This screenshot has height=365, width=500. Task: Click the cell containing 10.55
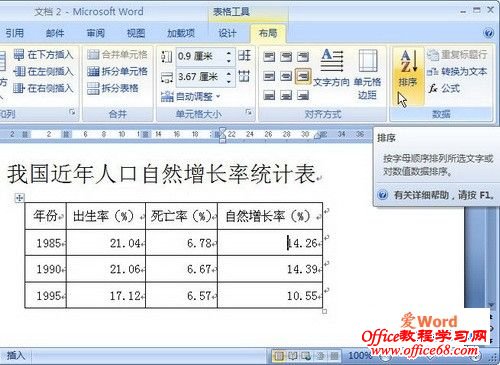(270, 295)
